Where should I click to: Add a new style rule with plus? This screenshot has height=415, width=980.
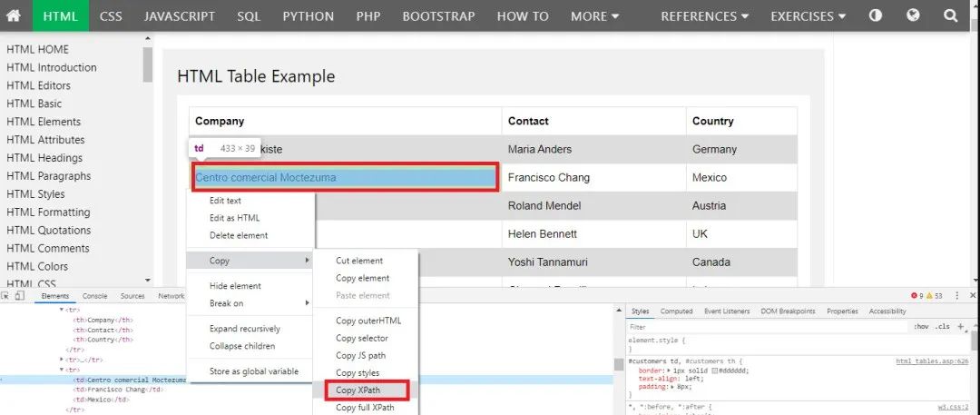[x=960, y=326]
